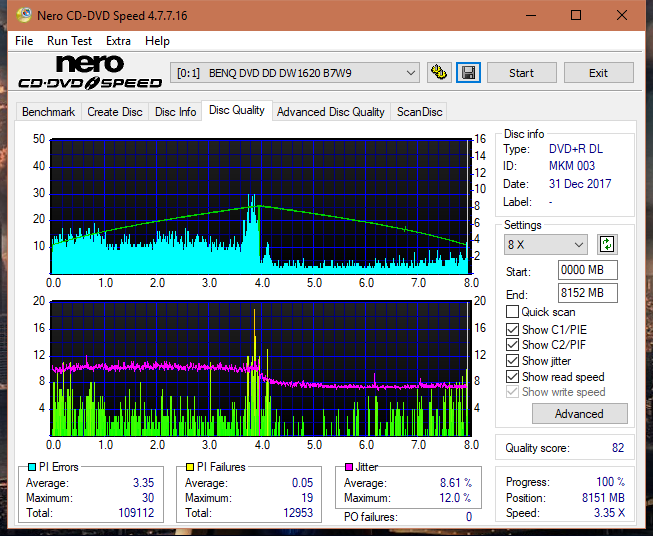The width and height of the screenshot is (653, 536).
Task: Click the PO failures value 0
Action: pos(469,517)
